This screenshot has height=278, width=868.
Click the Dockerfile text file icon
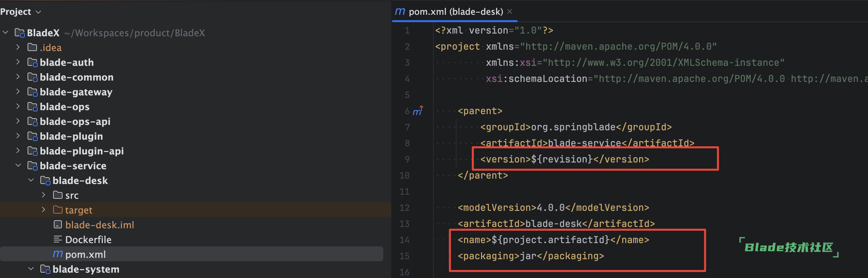[x=57, y=239]
